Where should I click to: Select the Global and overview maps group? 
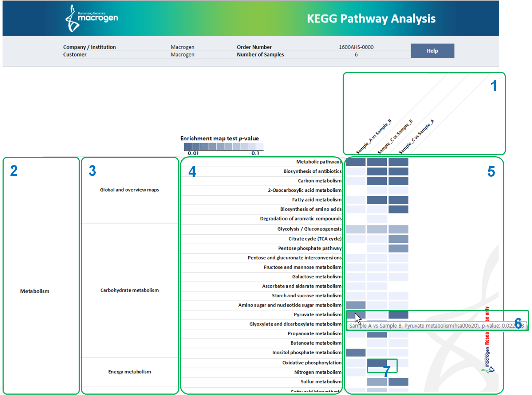pos(129,190)
